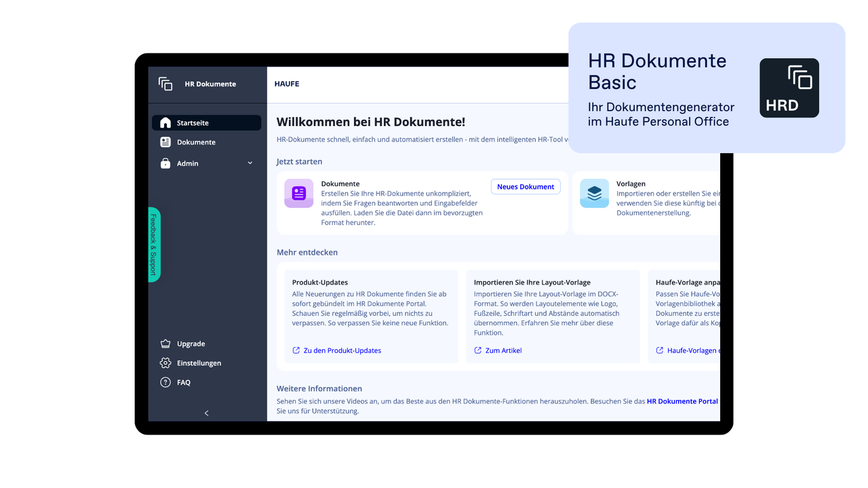Click external link icon beside Haufe-Vorlagen

pos(659,350)
